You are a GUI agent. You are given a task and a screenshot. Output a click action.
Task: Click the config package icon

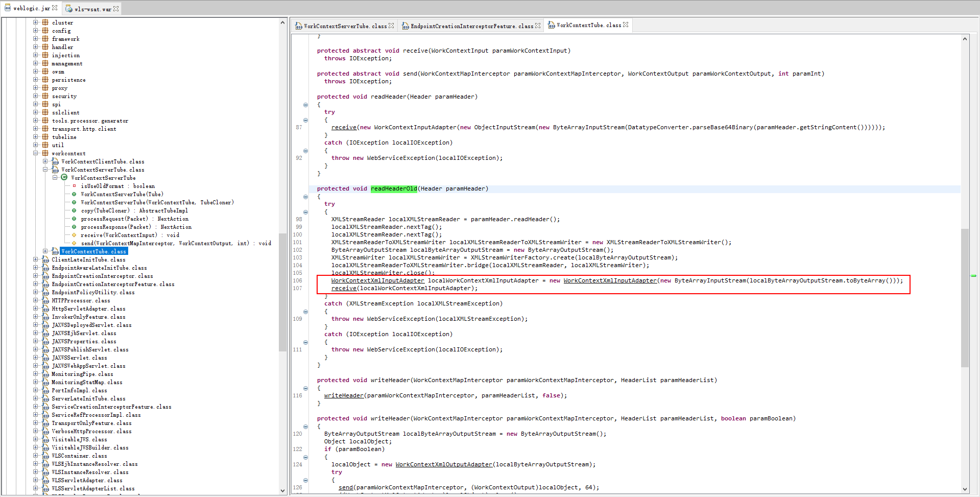coord(45,31)
